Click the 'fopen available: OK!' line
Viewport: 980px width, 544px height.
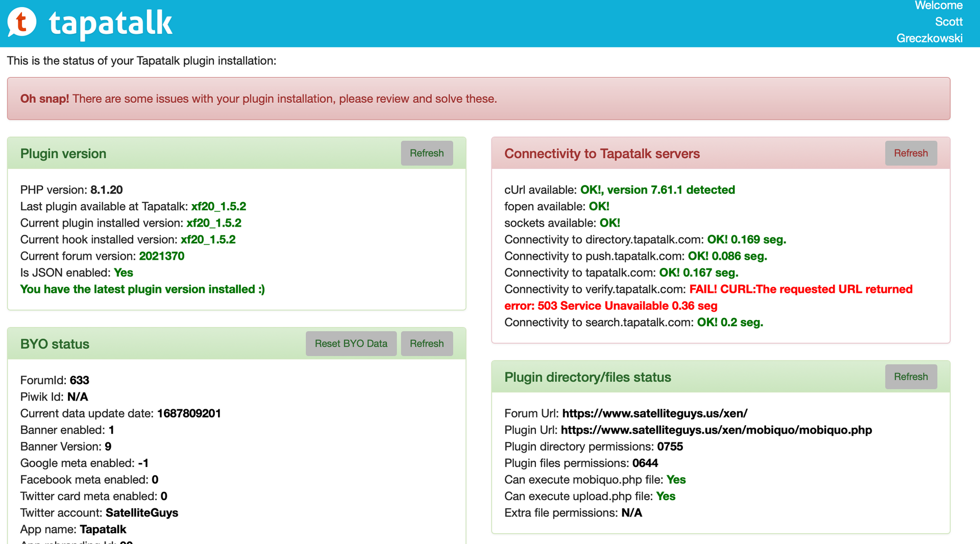(557, 206)
